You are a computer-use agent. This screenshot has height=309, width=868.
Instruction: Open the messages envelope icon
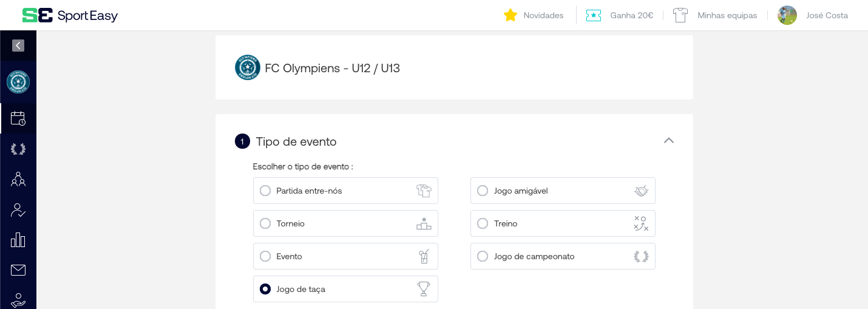(18, 270)
